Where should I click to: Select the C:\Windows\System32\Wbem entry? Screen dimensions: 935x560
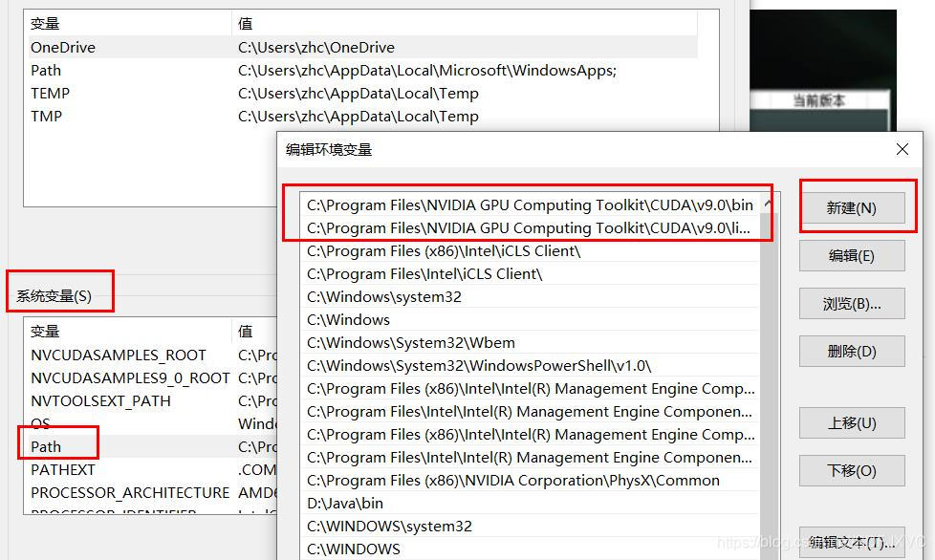click(x=530, y=342)
